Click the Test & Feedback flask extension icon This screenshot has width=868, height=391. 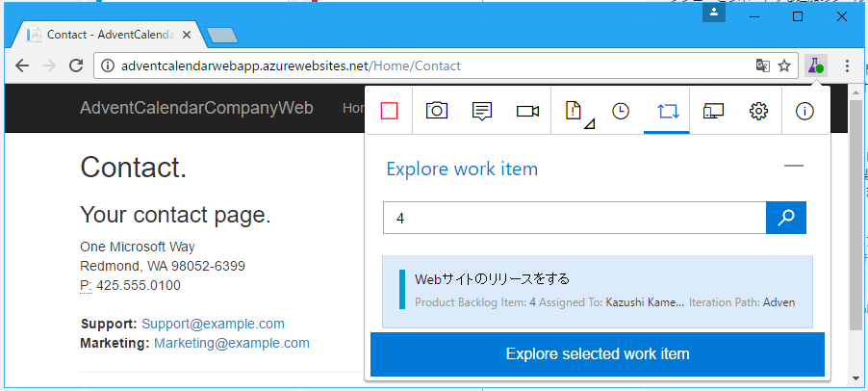815,66
